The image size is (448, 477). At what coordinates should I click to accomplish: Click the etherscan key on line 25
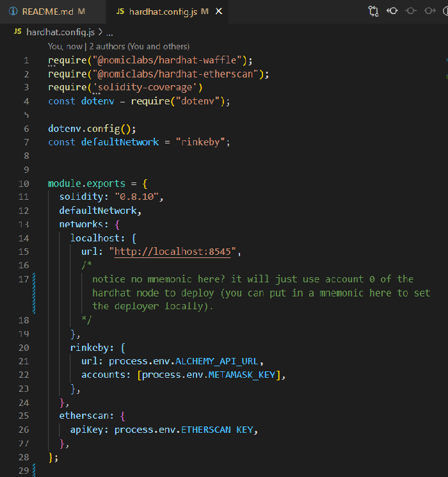(x=84, y=416)
